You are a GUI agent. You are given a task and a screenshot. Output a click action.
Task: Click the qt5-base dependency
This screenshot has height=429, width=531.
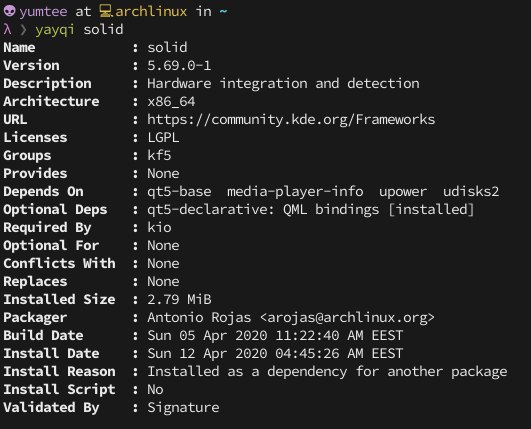click(x=179, y=192)
